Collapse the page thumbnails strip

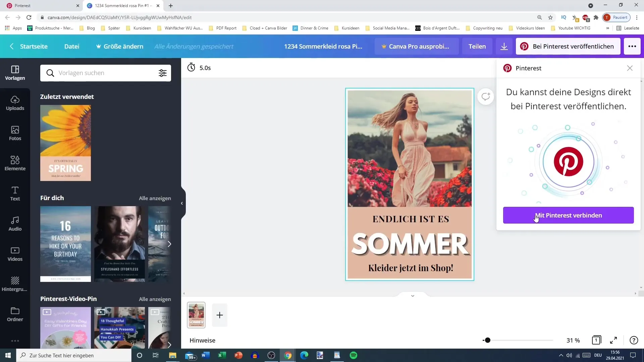pyautogui.click(x=413, y=296)
